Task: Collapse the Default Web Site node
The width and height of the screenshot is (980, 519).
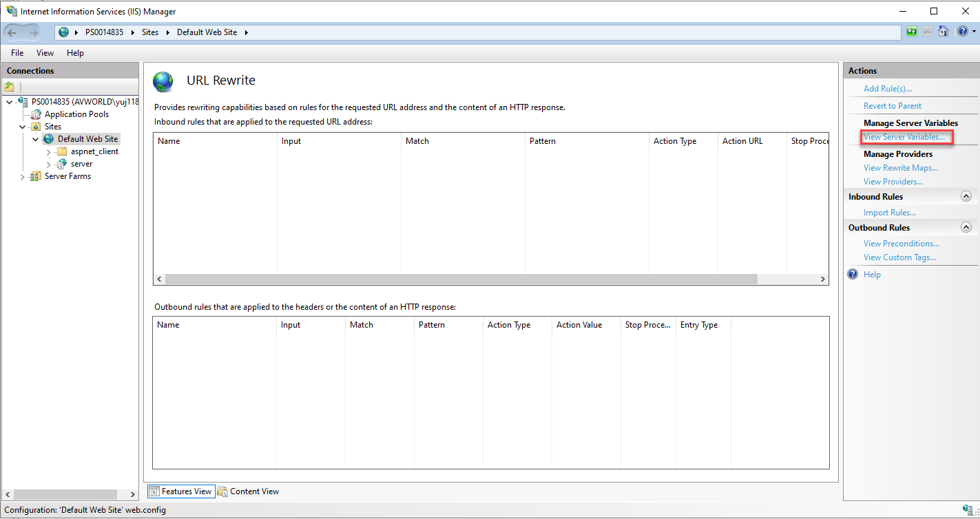Action: click(x=36, y=139)
